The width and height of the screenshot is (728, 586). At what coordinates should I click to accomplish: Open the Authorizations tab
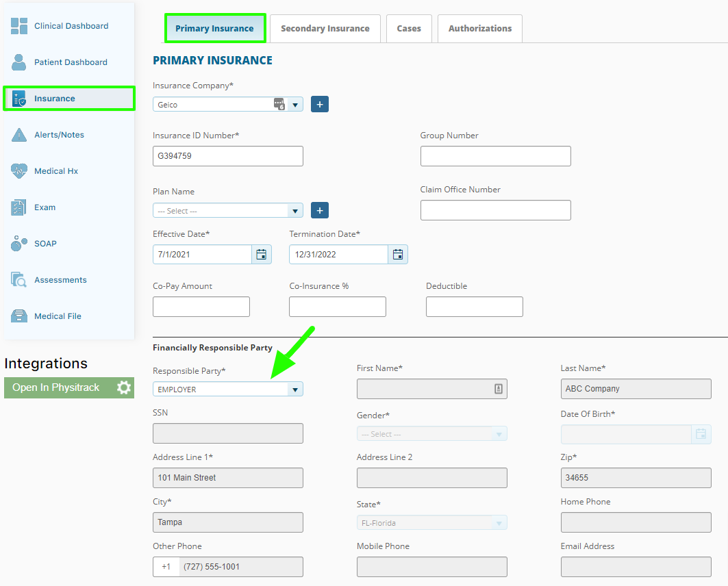click(480, 28)
